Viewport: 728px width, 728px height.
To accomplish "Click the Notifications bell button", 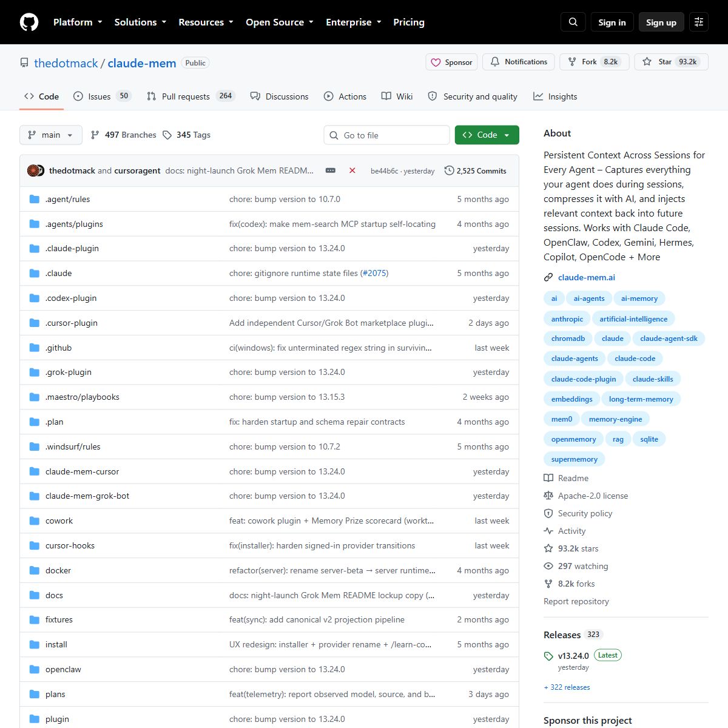I will click(519, 62).
